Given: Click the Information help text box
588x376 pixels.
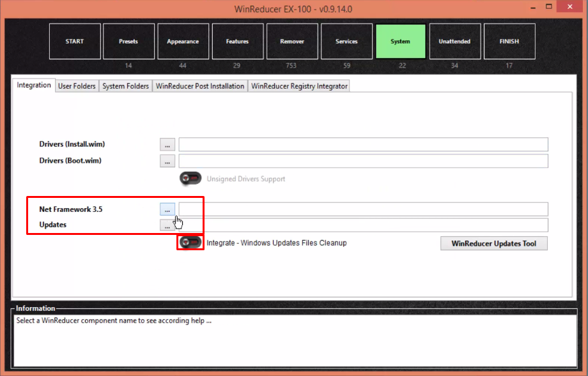Looking at the screenshot, I should point(295,340).
